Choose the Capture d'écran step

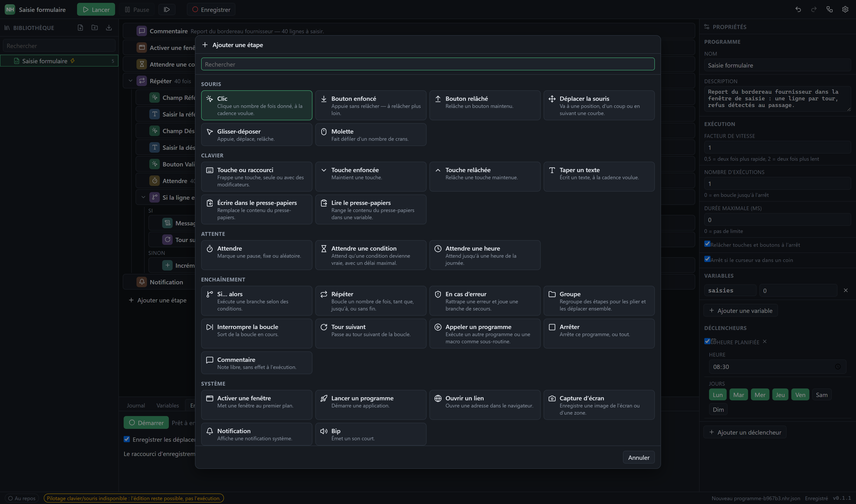point(599,405)
